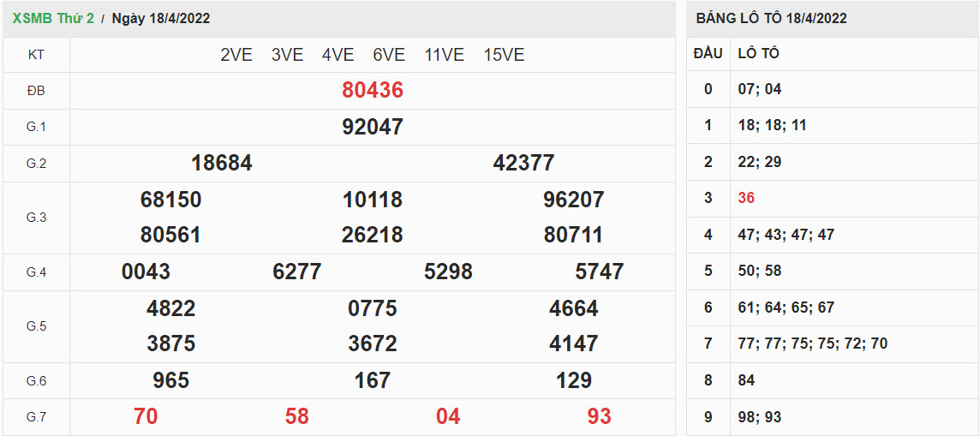Open the XSMB Thứ 2 link
The height and width of the screenshot is (436, 980).
tap(53, 18)
